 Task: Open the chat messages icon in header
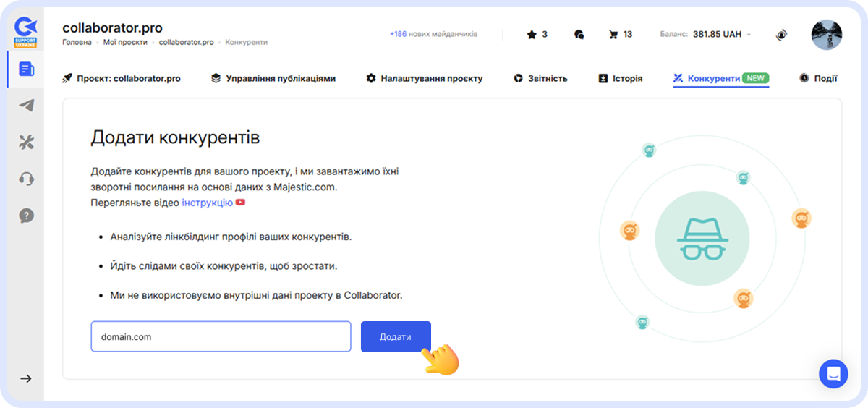point(579,34)
